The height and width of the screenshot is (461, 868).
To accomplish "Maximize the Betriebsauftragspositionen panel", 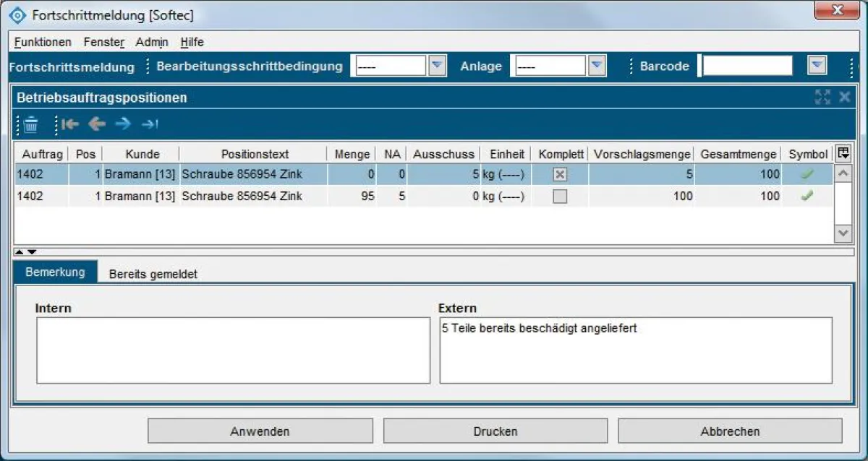I will click(822, 96).
